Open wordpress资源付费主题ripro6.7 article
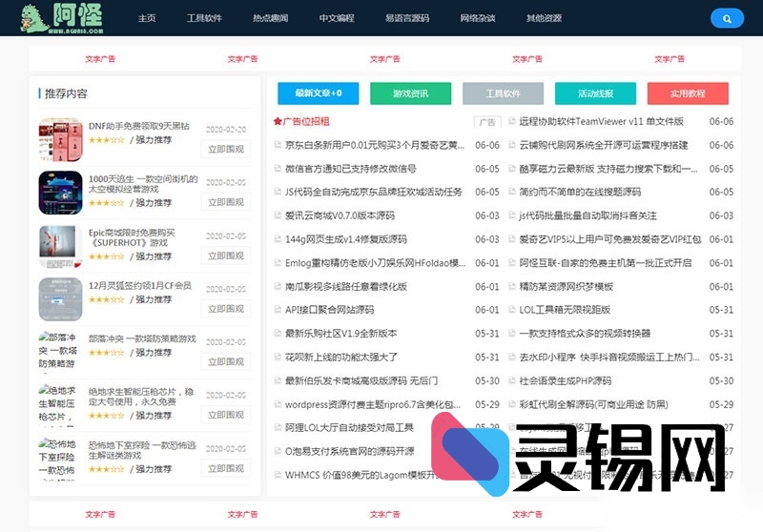 373,404
